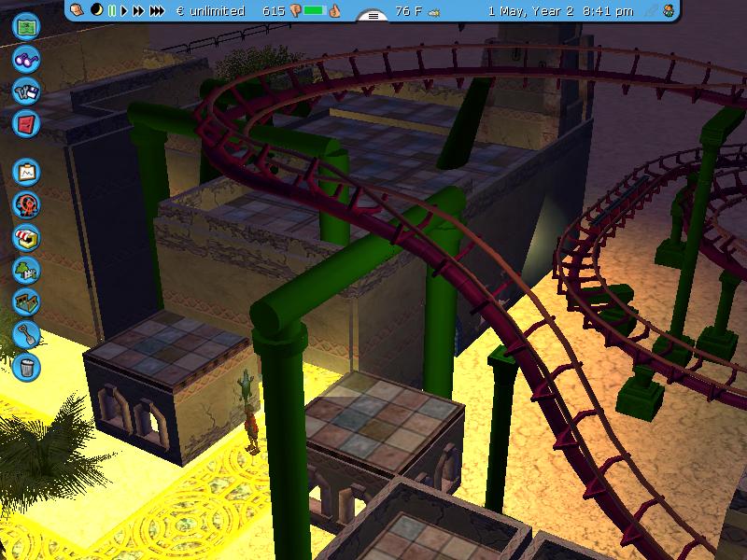Click the green lizard statue on wall
747x560 pixels.
[x=247, y=385]
